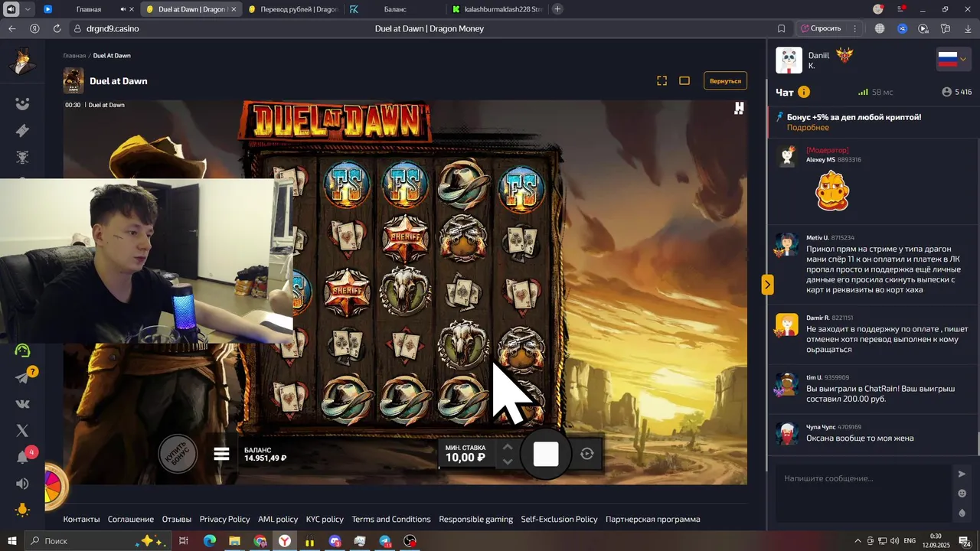Image resolution: width=980 pixels, height=551 pixels.
Task: Click the Спросить assistant button
Action: coord(820,28)
